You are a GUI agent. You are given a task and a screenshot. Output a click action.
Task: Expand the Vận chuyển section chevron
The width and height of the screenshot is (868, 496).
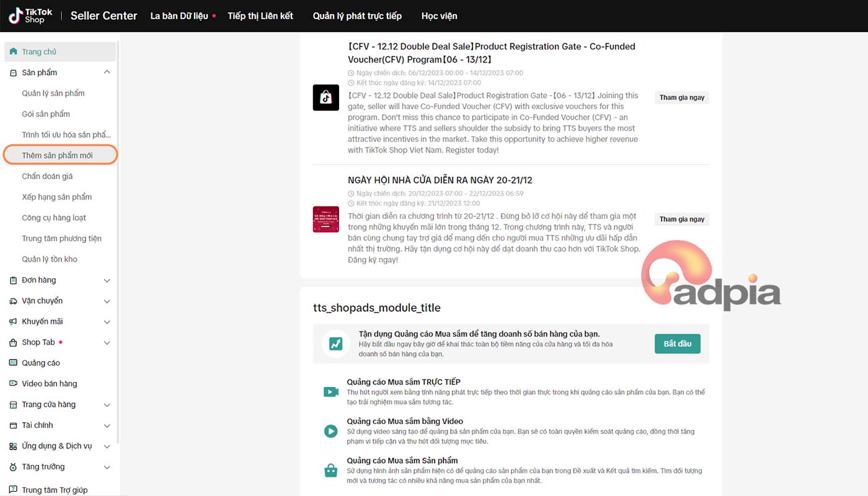coord(107,301)
